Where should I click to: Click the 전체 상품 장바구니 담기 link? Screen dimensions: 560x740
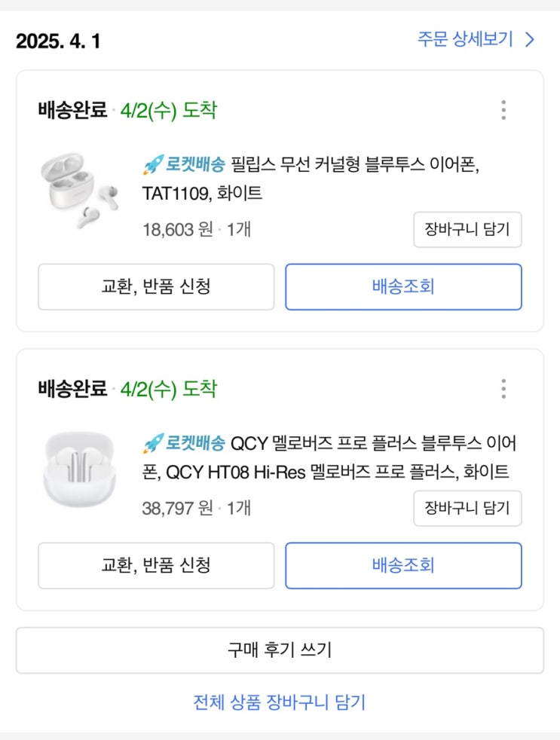[x=280, y=702]
